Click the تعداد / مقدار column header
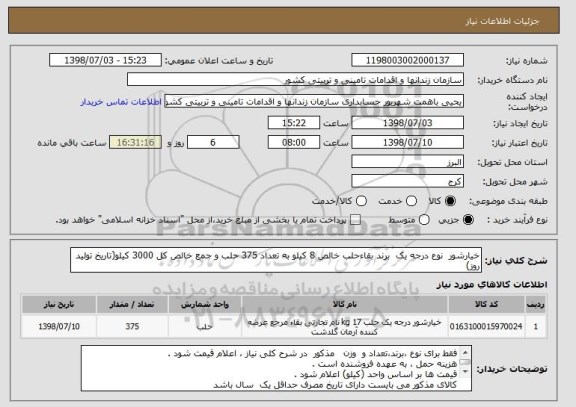 tap(132, 305)
